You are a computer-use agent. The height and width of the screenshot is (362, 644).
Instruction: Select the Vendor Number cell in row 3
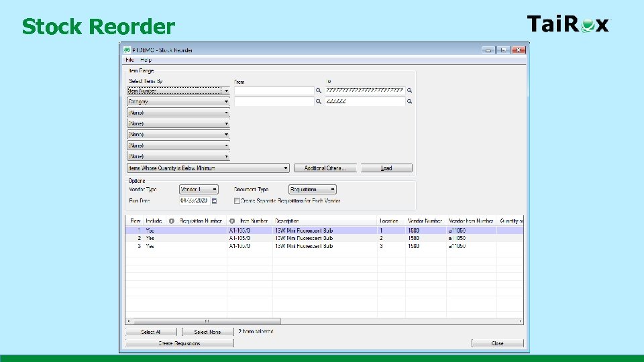point(425,246)
